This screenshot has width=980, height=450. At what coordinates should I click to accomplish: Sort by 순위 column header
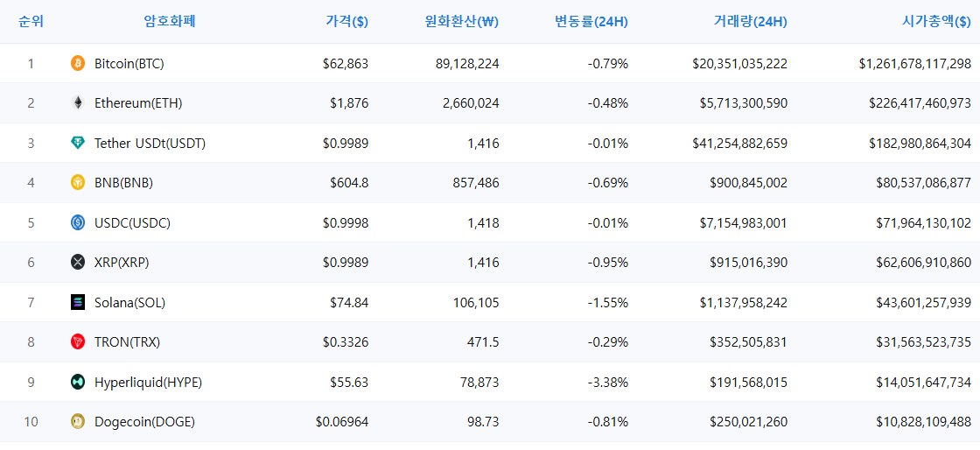tap(31, 22)
